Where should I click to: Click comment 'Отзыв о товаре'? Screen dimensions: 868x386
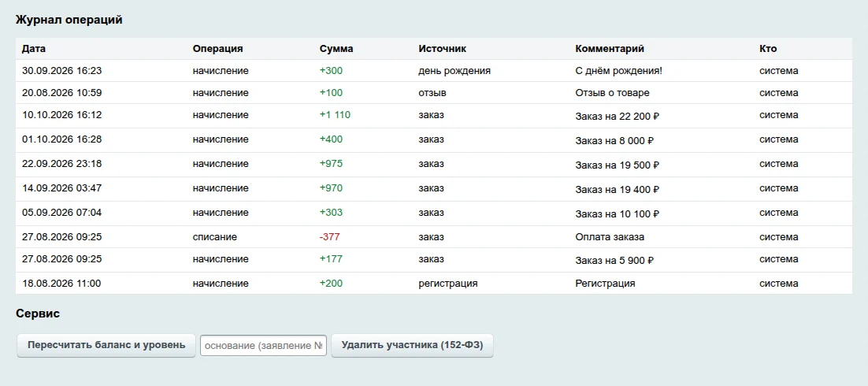pyautogui.click(x=612, y=93)
